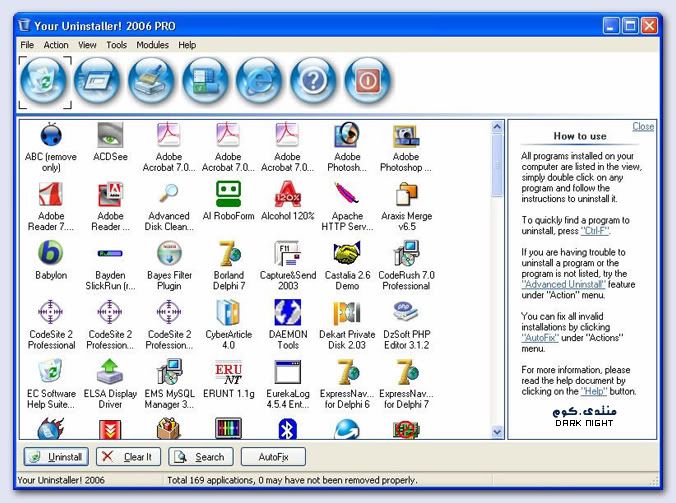Click the Internet Explorer toolbar button

[259, 81]
